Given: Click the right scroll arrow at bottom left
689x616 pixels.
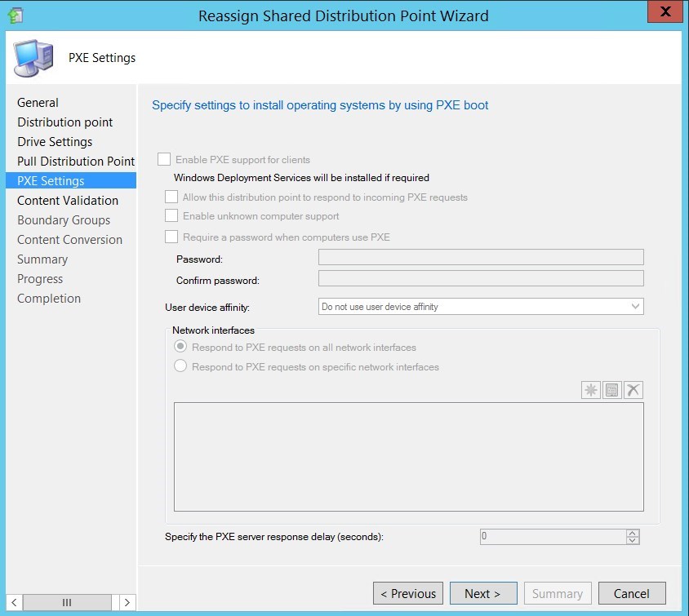Looking at the screenshot, I should (x=127, y=602).
